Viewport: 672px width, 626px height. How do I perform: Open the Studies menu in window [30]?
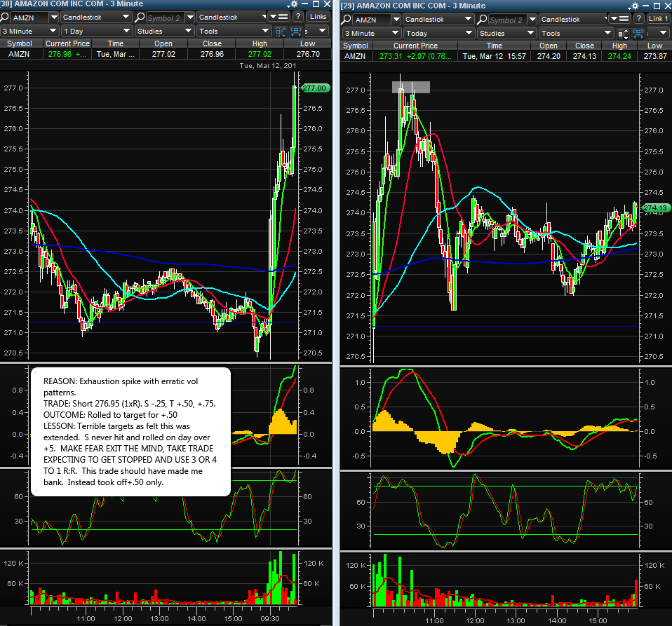click(x=164, y=32)
